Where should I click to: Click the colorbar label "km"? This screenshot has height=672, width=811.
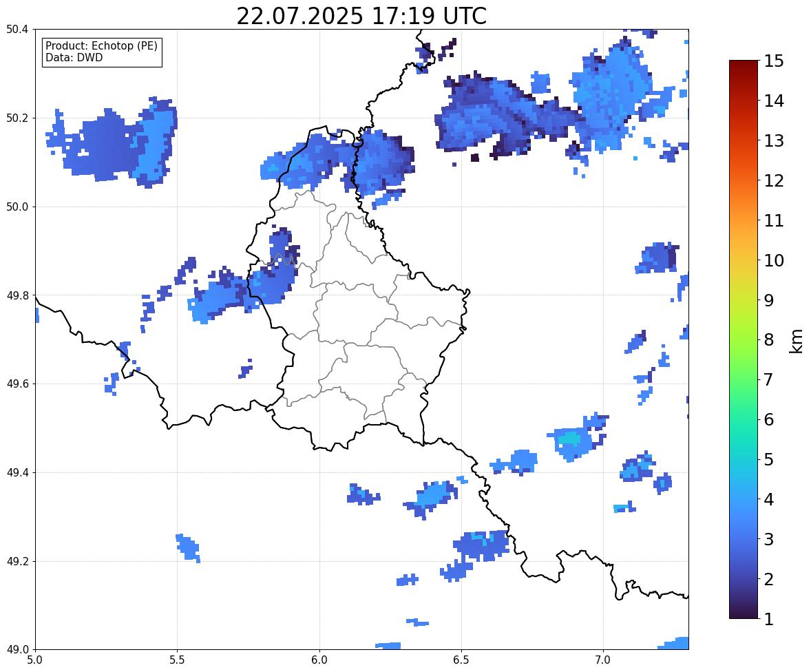797,342
